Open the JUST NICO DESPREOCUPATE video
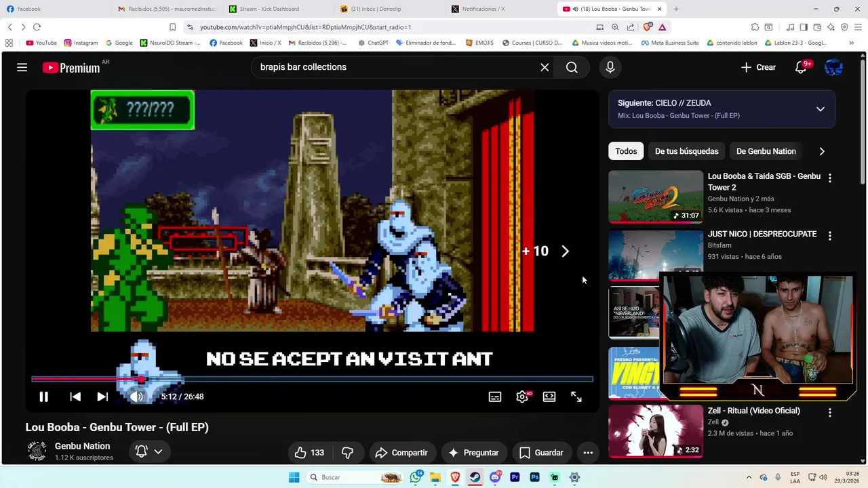The height and width of the screenshot is (488, 868). tap(762, 234)
